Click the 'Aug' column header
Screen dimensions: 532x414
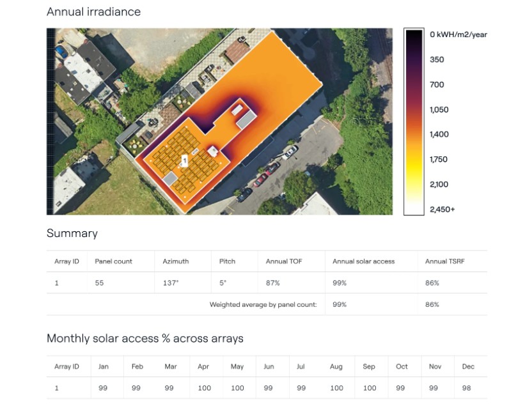(336, 367)
